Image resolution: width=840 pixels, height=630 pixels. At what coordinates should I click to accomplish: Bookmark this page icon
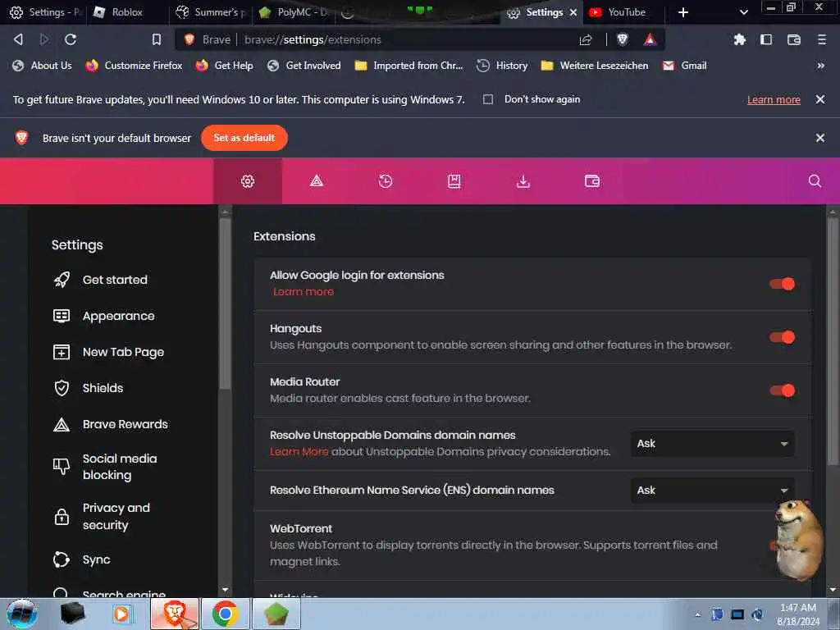pyautogui.click(x=157, y=39)
